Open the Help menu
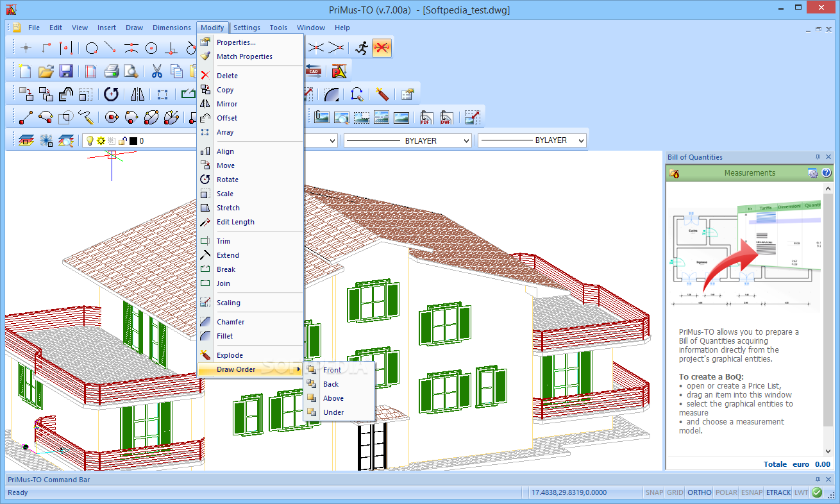Viewport: 840px width, 504px height. tap(342, 28)
